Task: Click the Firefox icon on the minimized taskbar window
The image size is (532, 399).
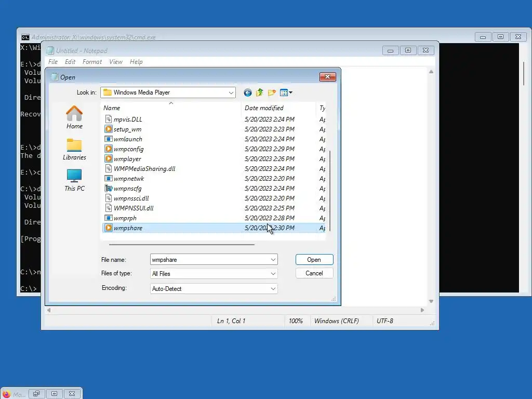Action: [x=6, y=394]
